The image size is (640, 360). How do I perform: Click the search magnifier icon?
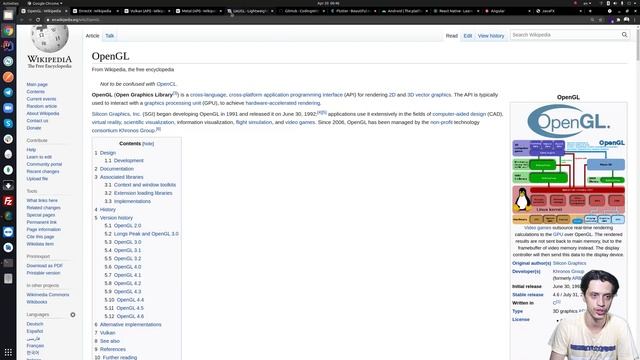(624, 35)
